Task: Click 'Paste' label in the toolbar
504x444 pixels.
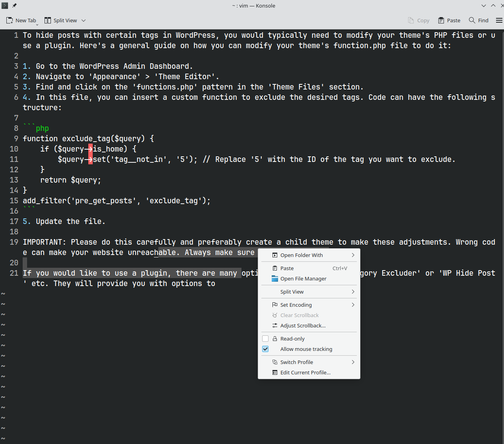Action: point(454,20)
